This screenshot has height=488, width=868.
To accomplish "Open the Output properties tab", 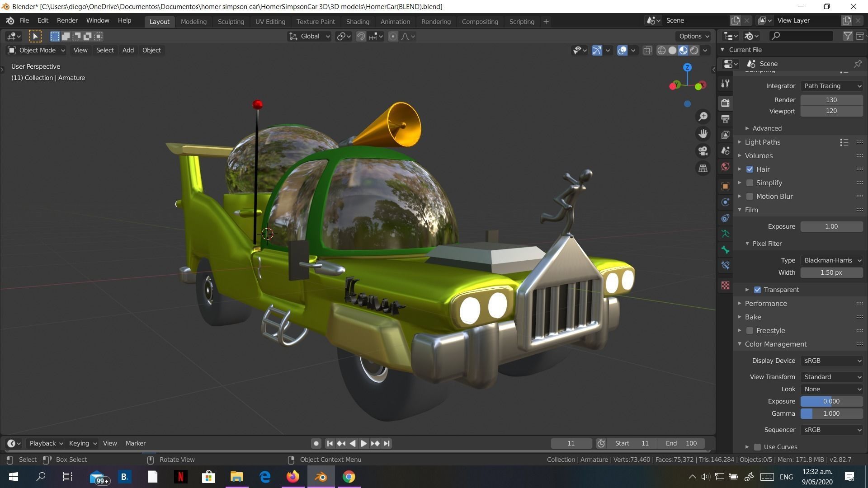I will coord(725,119).
